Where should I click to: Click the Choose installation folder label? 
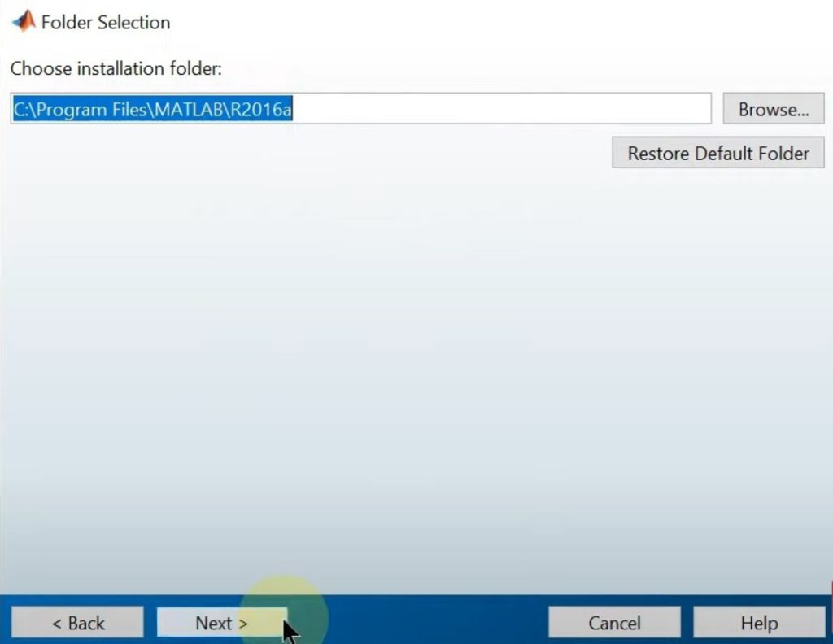(116, 68)
